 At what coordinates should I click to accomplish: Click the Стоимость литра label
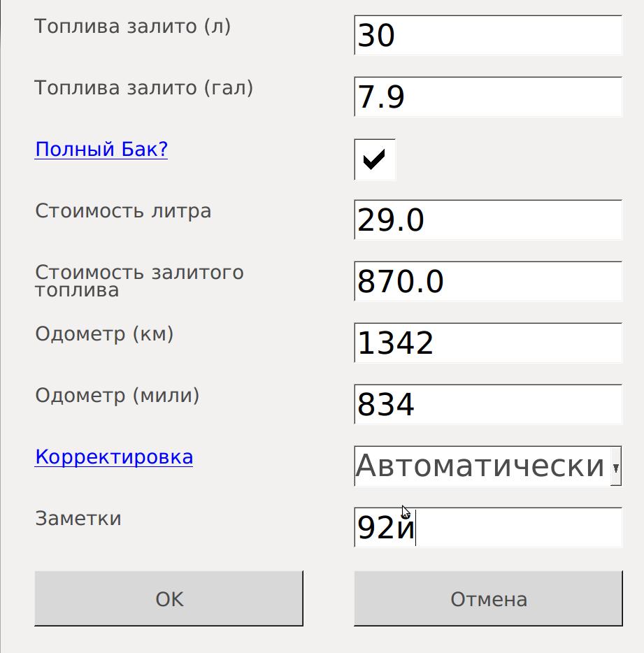[123, 210]
